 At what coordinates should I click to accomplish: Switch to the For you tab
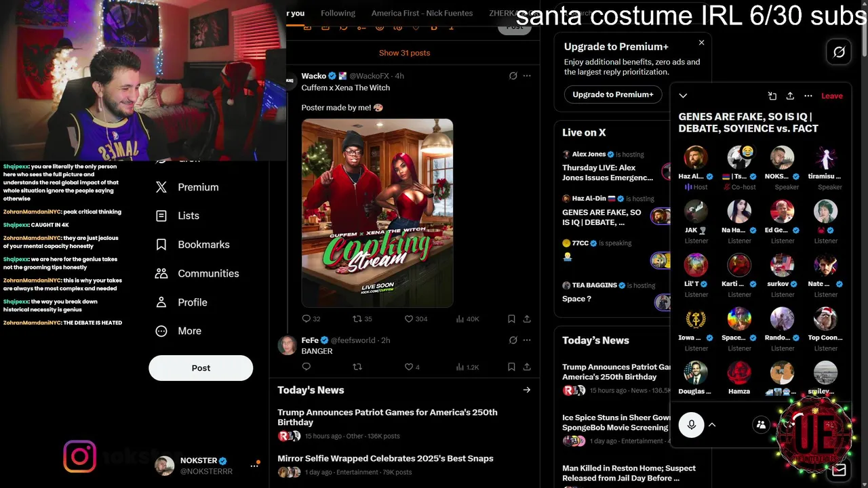coord(296,13)
